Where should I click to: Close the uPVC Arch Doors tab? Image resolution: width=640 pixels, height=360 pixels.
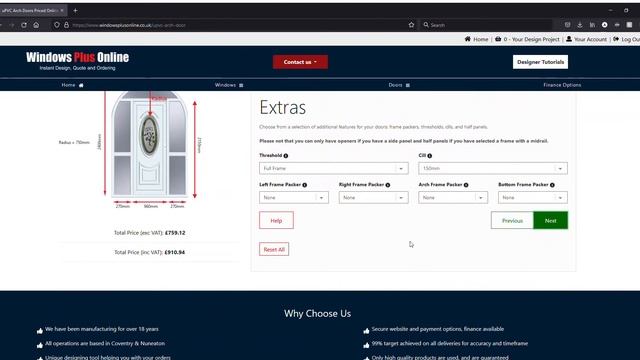pos(62,10)
